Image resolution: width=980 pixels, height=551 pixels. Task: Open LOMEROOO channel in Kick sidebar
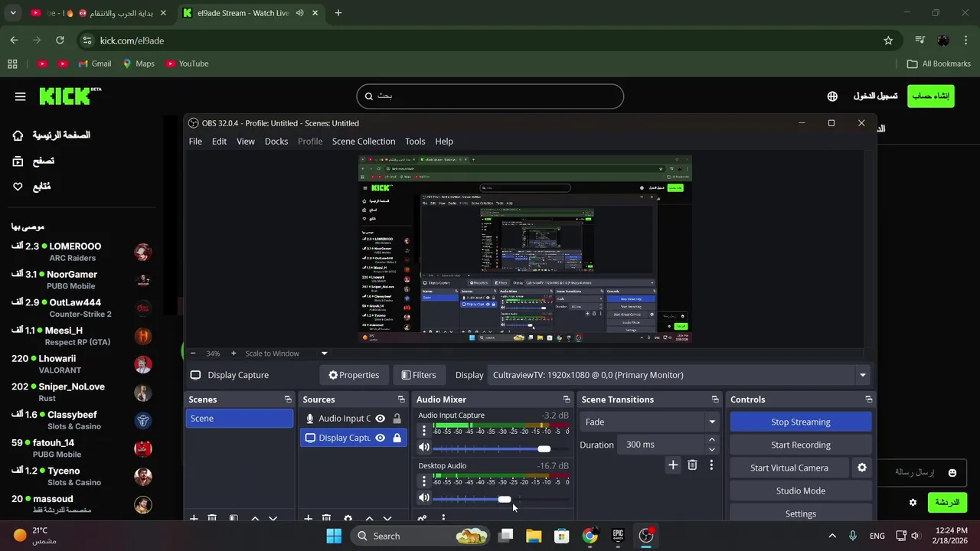click(x=80, y=252)
